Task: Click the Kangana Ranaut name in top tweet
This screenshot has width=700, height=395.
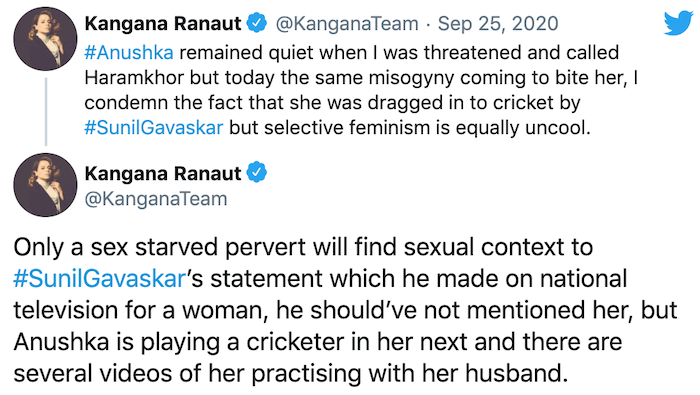Action: click(x=163, y=24)
